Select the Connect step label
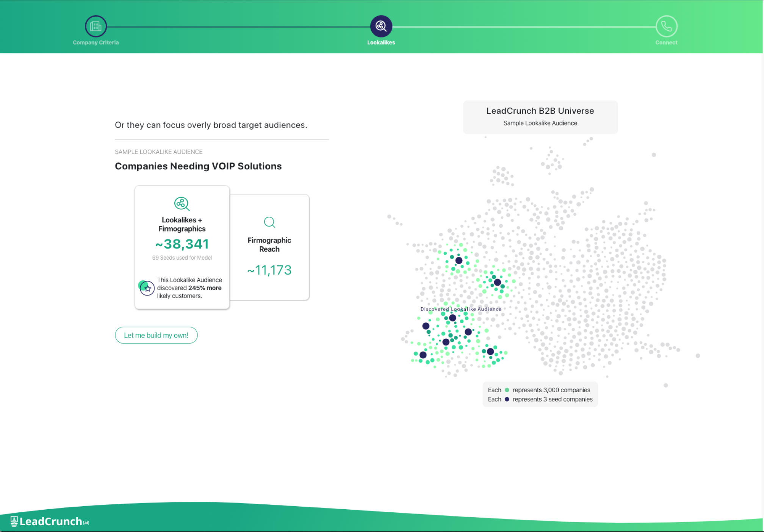The image size is (764, 532). (x=666, y=42)
